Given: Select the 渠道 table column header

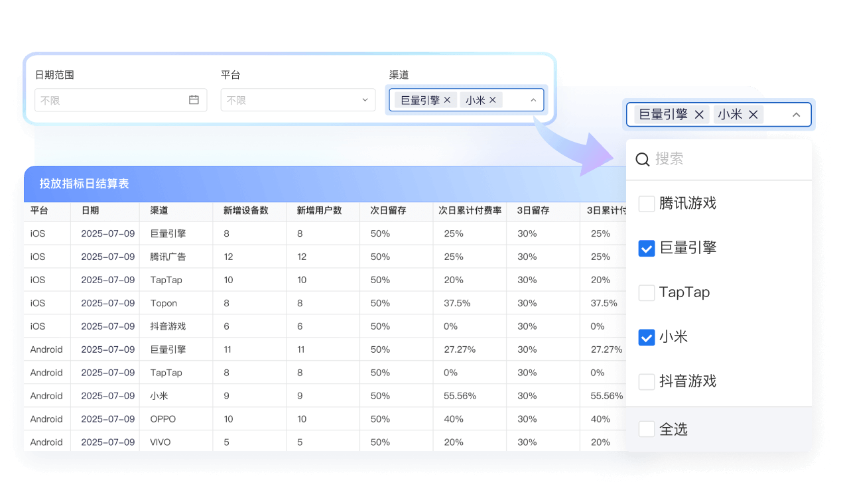Looking at the screenshot, I should pos(159,211).
